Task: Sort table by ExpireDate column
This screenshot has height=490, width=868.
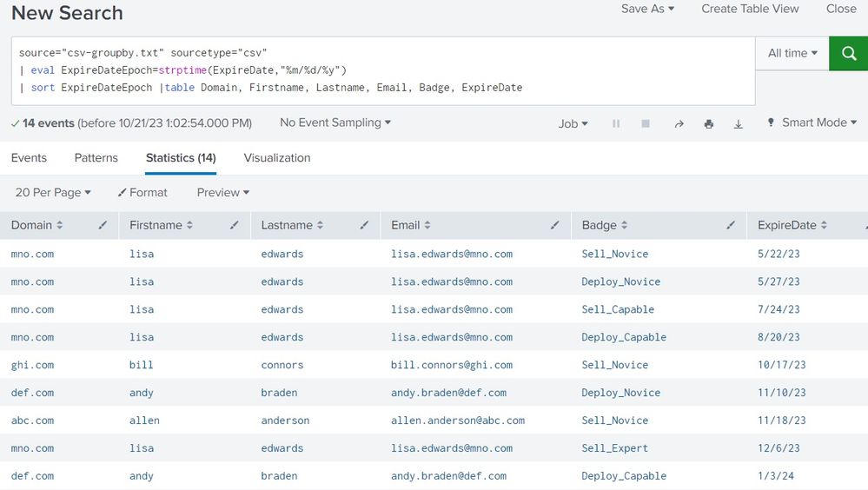Action: pyautogui.click(x=792, y=225)
